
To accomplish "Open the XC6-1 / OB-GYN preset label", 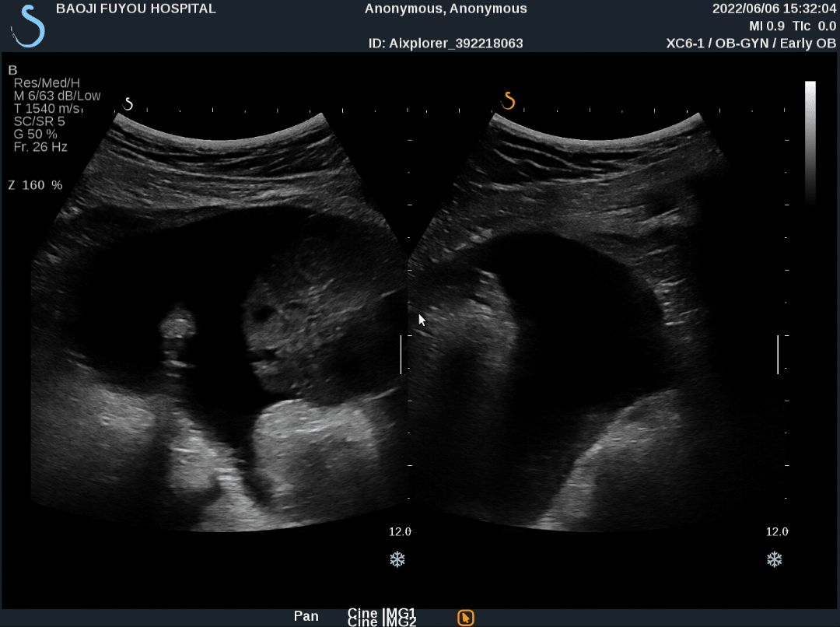I will [751, 44].
